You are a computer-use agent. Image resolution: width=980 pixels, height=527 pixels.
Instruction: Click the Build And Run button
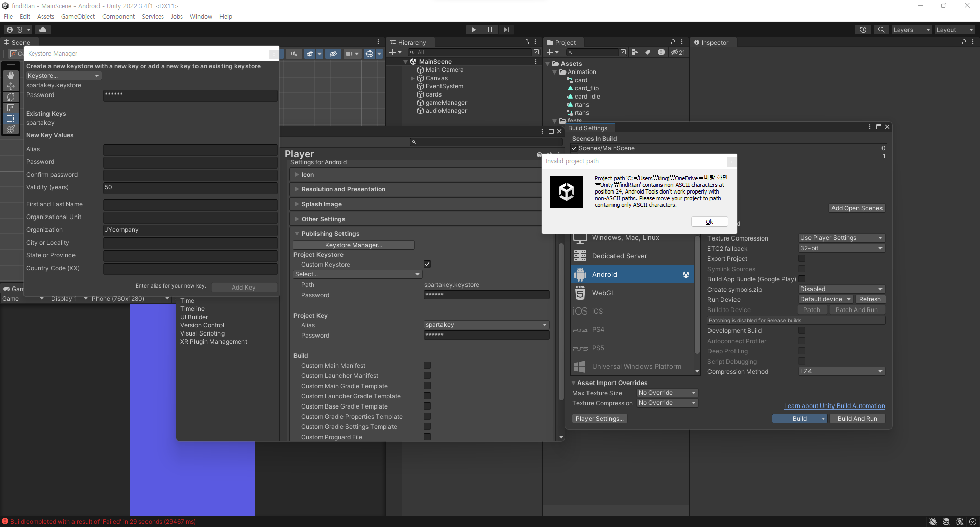click(857, 419)
